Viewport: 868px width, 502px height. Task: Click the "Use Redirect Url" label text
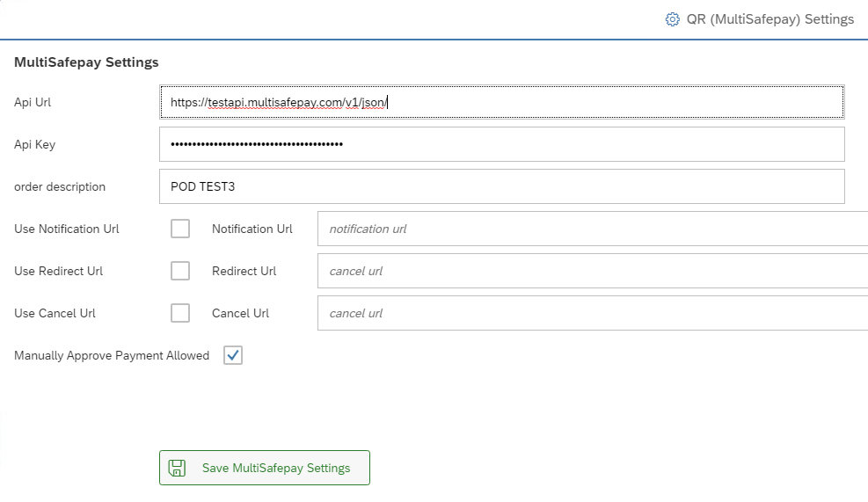pyautogui.click(x=59, y=271)
